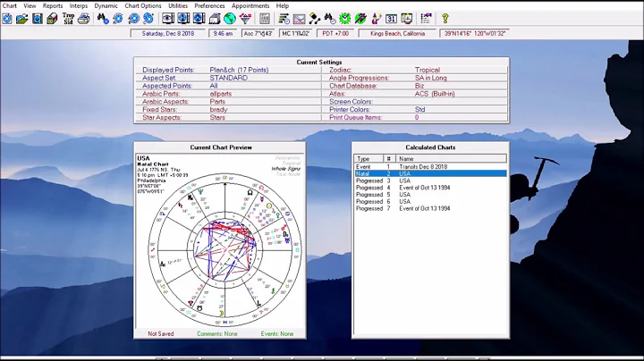Click the binoculars chart search icon
Image resolution: width=644 pixels, height=361 pixels.
point(103,19)
